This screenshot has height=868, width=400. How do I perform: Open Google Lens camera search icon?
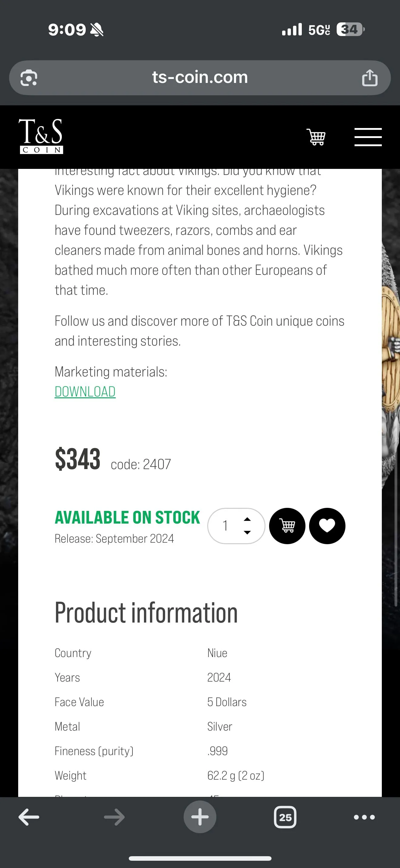29,78
